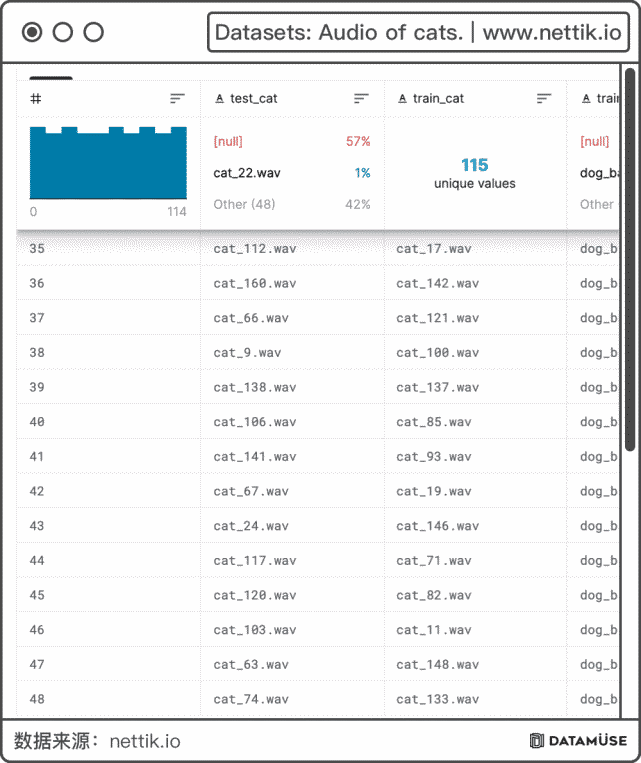Select cell cat_146.wav
The image size is (641, 763).
[438, 526]
